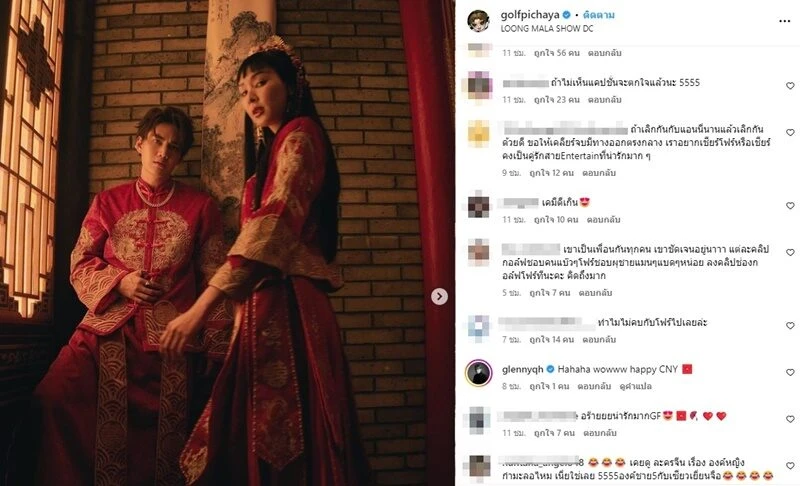Go to next photo with carousel arrow
This screenshot has height=486, width=800.
[x=439, y=296]
